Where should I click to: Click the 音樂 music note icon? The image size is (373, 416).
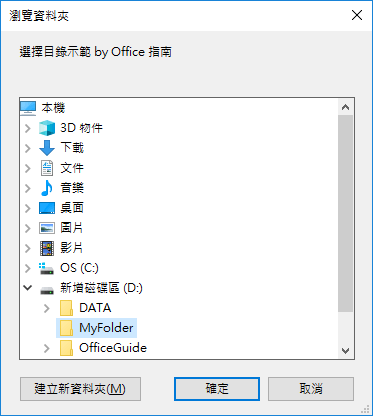click(x=47, y=188)
